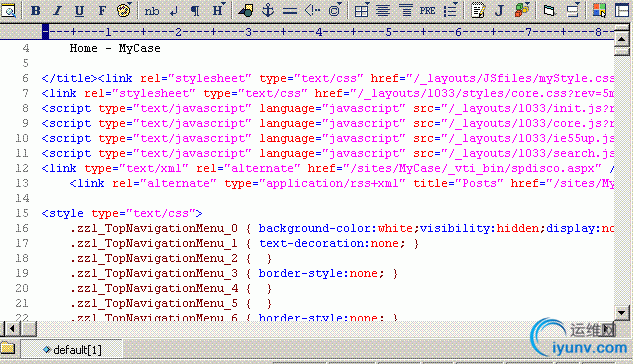The image size is (633, 364).
Task: Insert line break tag icon
Action: [174, 10]
